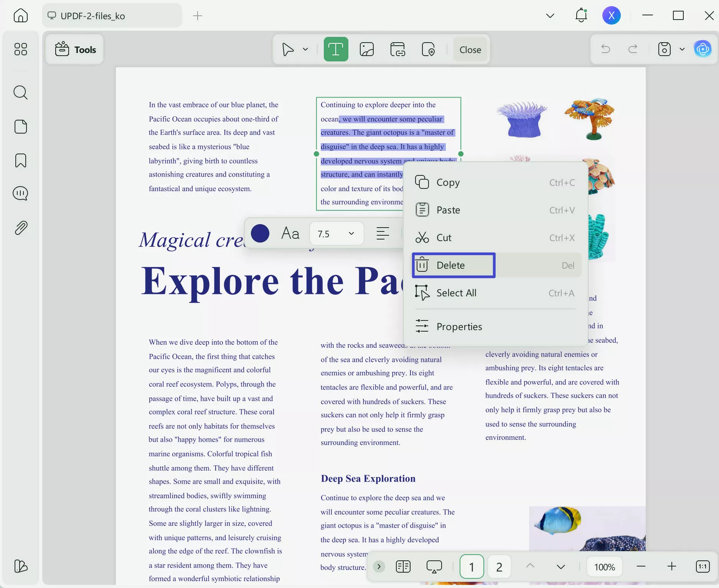719x588 pixels.
Task: Select the Image insert tool
Action: [367, 49]
